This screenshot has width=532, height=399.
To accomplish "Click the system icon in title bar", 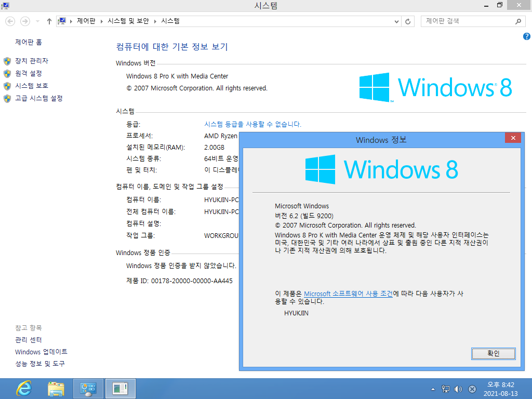I will pyautogui.click(x=5, y=5).
